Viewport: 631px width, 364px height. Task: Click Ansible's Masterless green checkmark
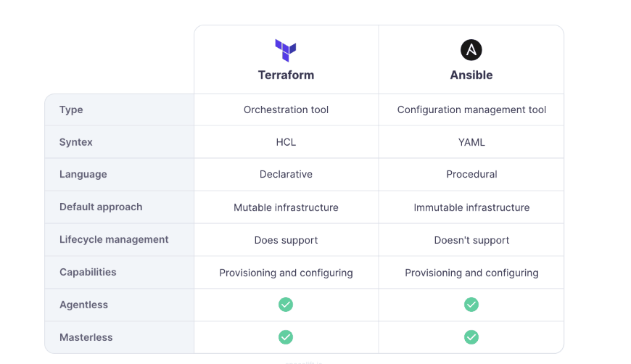pyautogui.click(x=471, y=337)
